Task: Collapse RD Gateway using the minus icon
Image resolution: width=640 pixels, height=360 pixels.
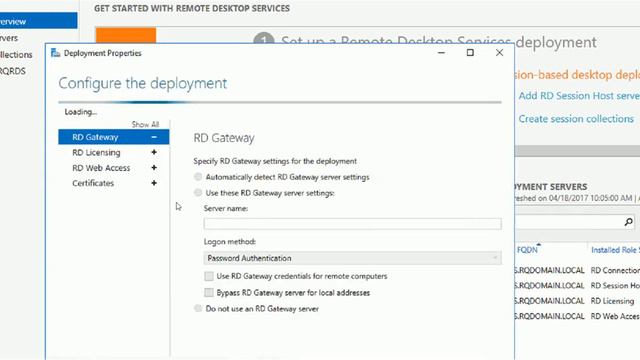Action: pos(154,137)
